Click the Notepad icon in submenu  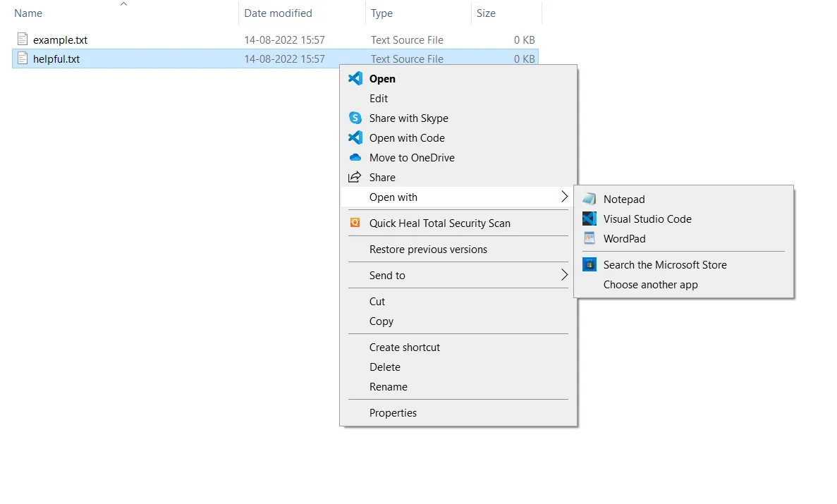coord(589,199)
